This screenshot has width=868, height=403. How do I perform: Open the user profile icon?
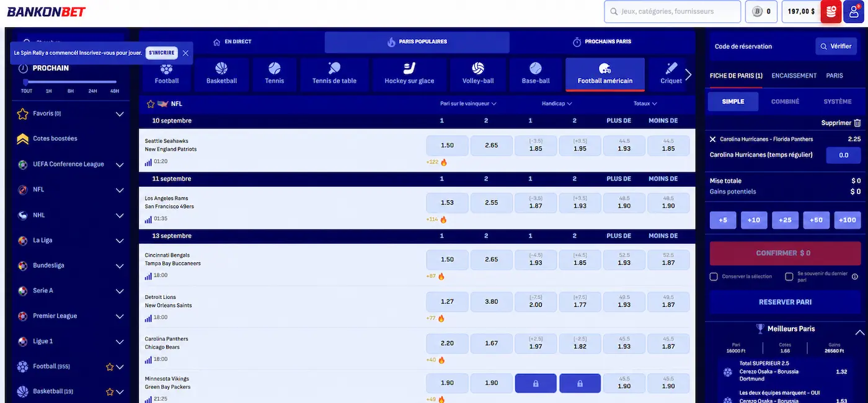855,12
